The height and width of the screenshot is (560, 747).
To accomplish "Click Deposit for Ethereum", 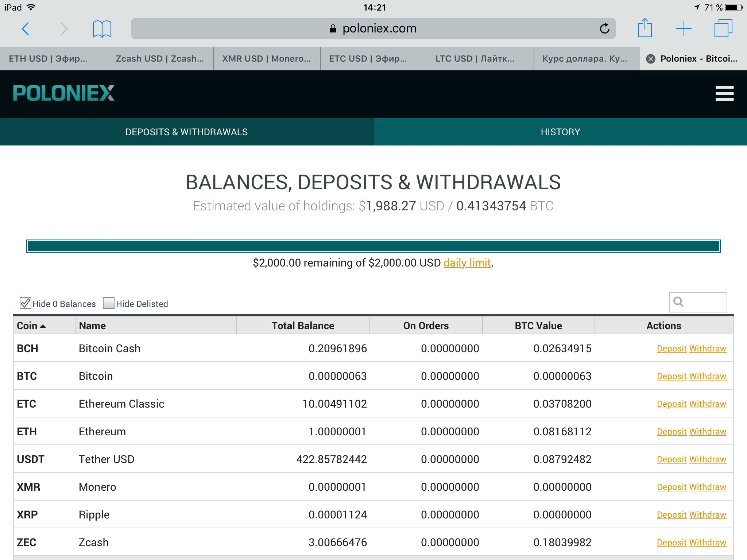I will click(x=671, y=432).
